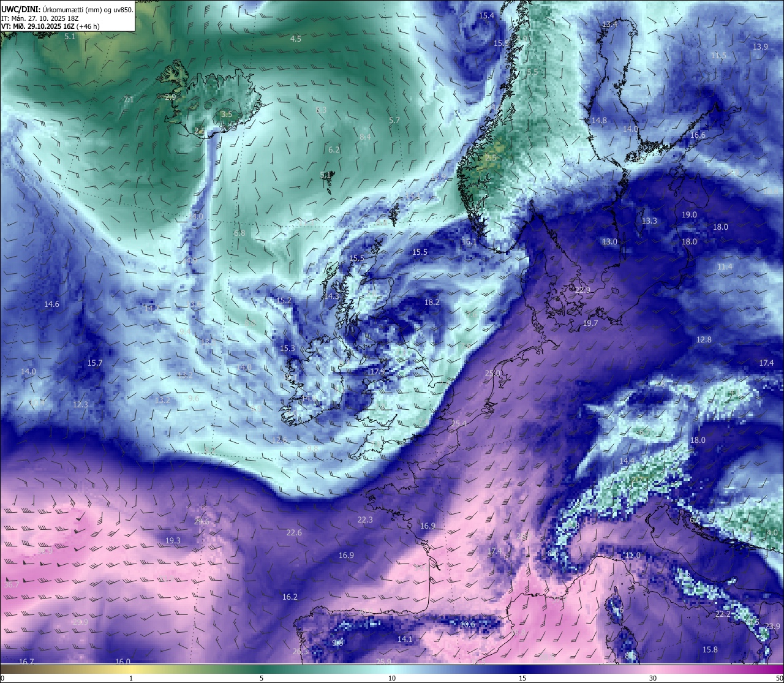Click the 19.7 value over northern Germany
784x683 pixels.
coord(590,323)
